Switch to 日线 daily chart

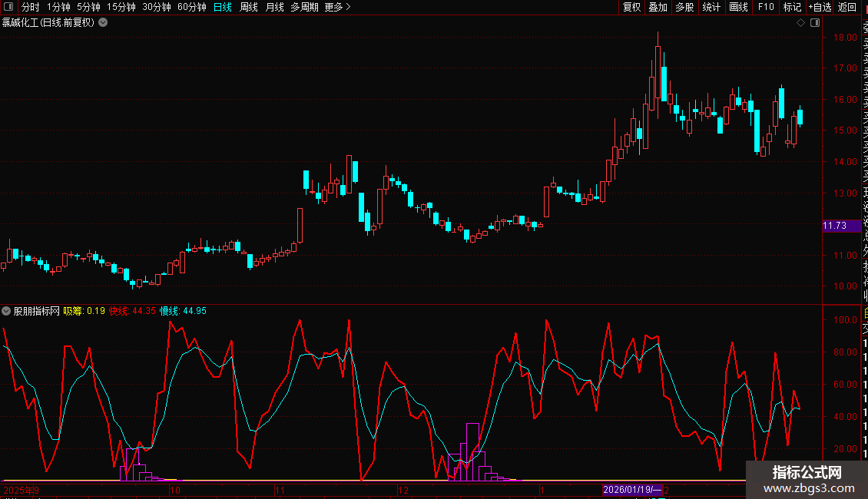coord(223,7)
